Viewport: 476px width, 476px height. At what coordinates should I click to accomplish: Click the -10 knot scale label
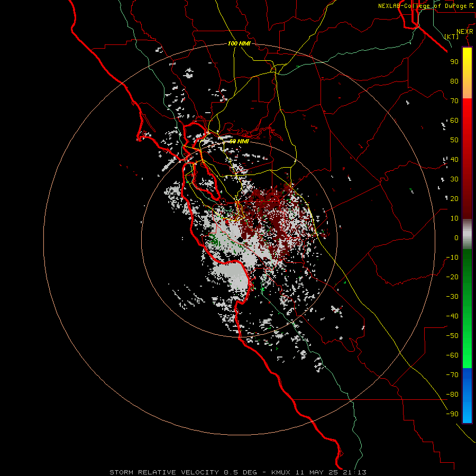[x=452, y=258]
